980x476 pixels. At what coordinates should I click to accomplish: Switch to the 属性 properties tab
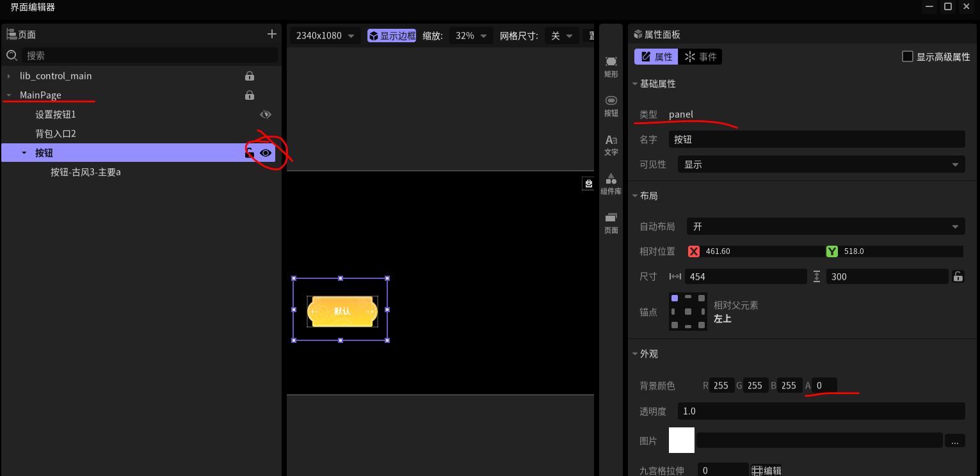[x=657, y=57]
